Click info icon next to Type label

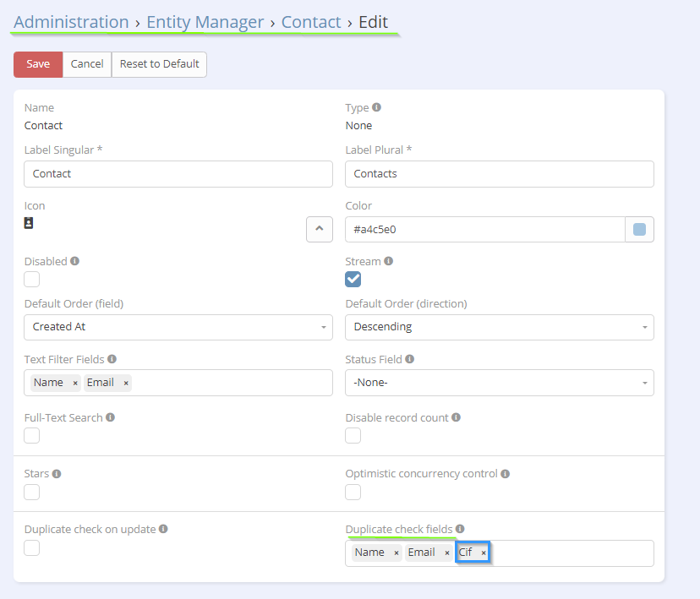pos(376,107)
